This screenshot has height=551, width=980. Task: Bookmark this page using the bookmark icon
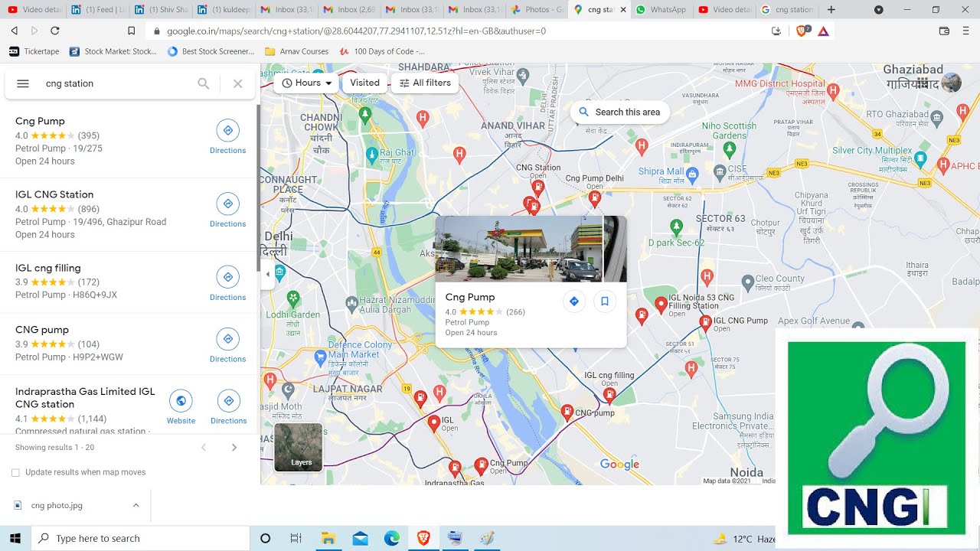coord(132,31)
